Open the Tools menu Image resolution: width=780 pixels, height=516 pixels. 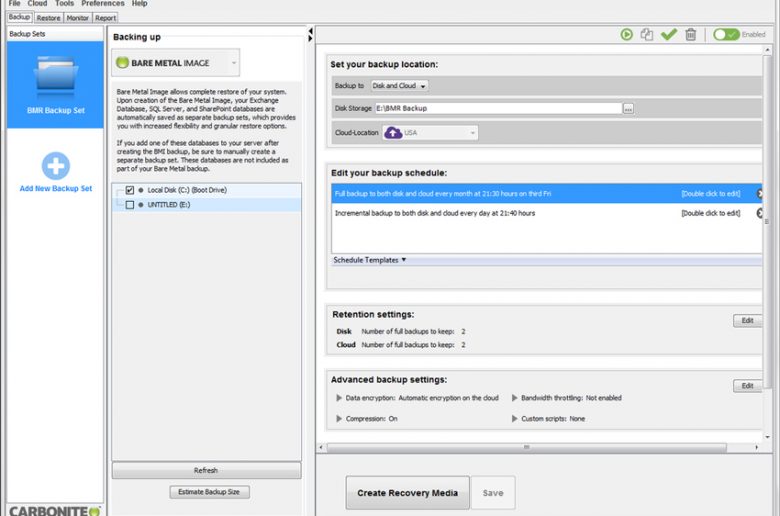click(x=64, y=3)
